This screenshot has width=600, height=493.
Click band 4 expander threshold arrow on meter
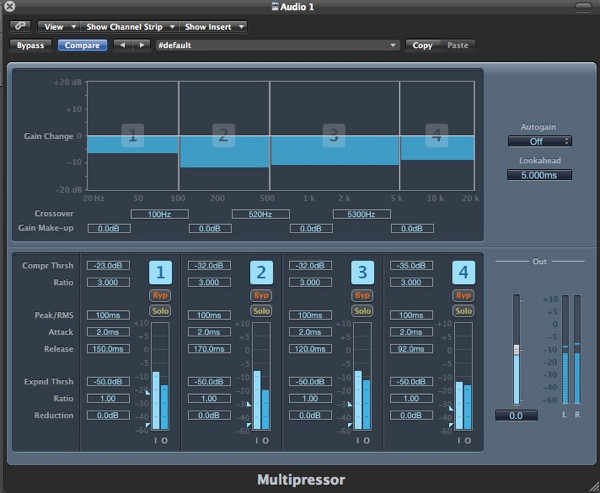451,425
